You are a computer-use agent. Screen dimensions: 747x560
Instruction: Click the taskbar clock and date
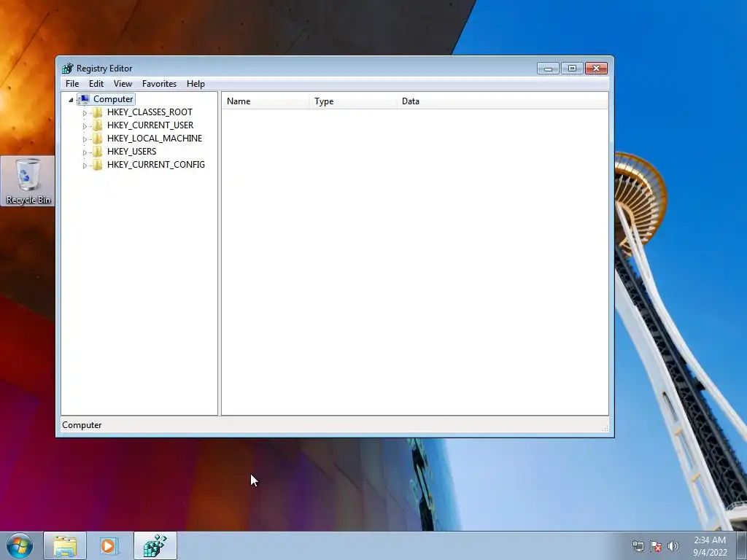pos(709,546)
